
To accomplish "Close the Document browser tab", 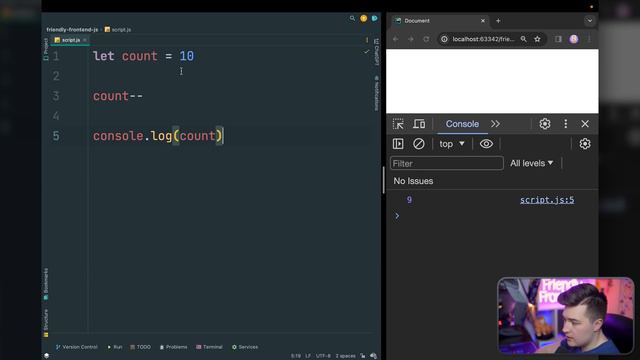I will pyautogui.click(x=482, y=20).
